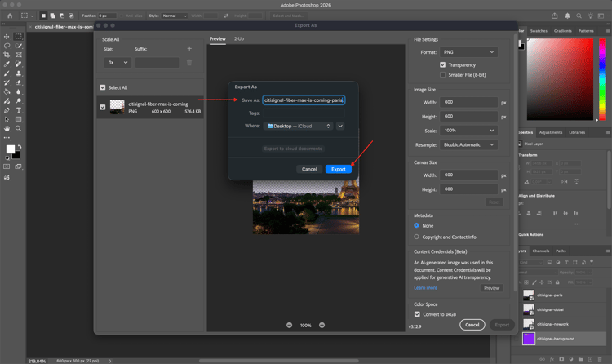Disable the Transparency checkbox
This screenshot has height=364, width=612.
pyautogui.click(x=442, y=64)
